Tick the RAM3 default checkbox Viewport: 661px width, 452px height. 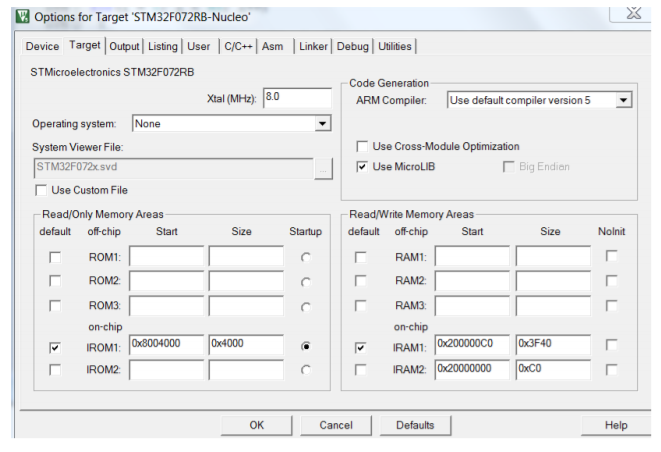[360, 305]
